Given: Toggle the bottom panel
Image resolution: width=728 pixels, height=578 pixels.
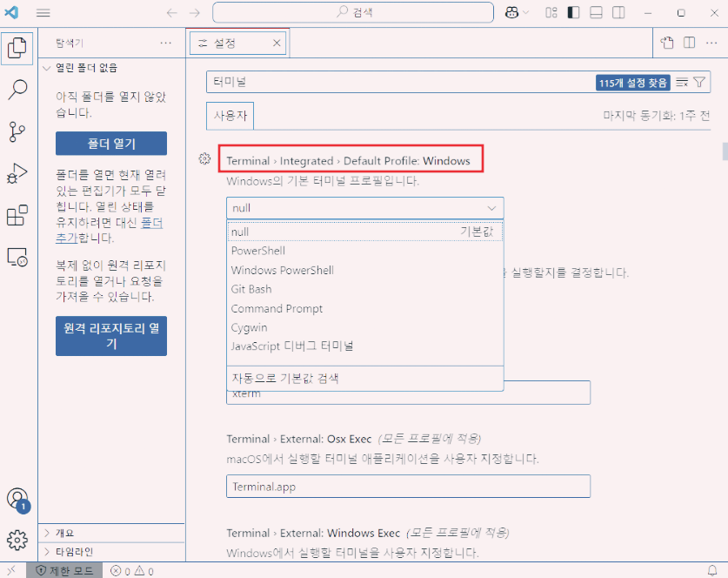Looking at the screenshot, I should click(x=596, y=12).
